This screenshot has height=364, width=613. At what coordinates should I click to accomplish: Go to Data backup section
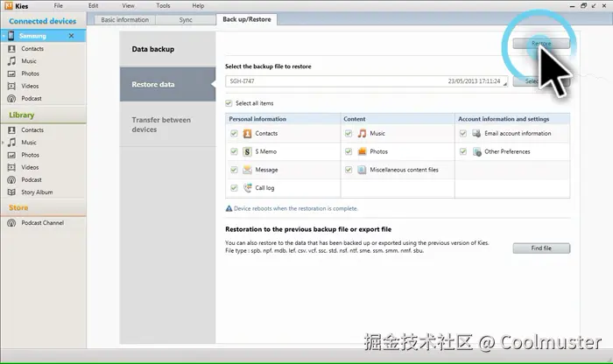[x=168, y=49]
